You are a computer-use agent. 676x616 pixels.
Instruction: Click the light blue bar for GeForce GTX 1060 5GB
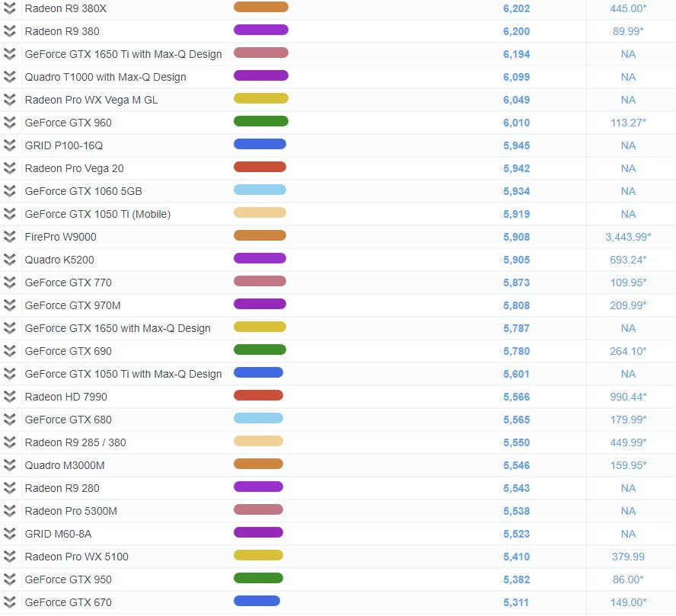point(260,190)
